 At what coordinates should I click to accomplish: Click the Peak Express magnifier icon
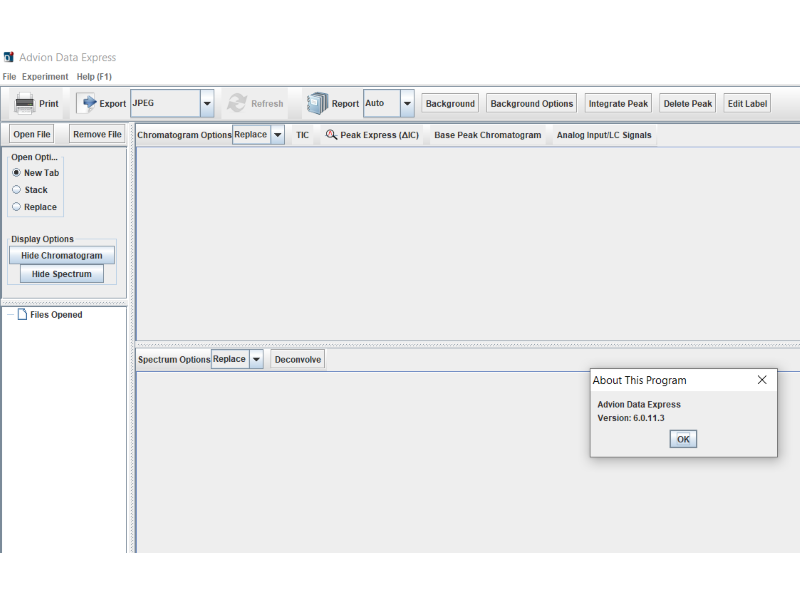pyautogui.click(x=331, y=135)
